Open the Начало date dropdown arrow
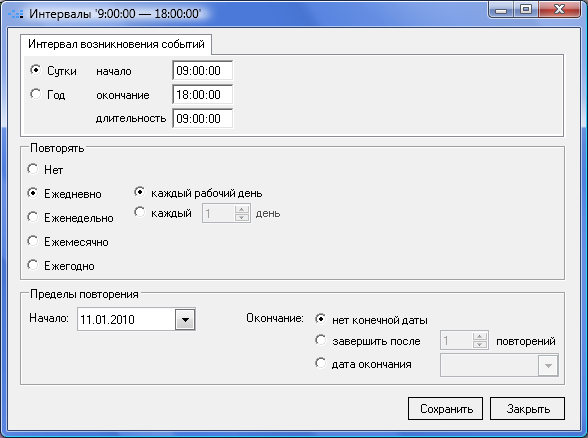This screenshot has height=438, width=588. coord(185,320)
